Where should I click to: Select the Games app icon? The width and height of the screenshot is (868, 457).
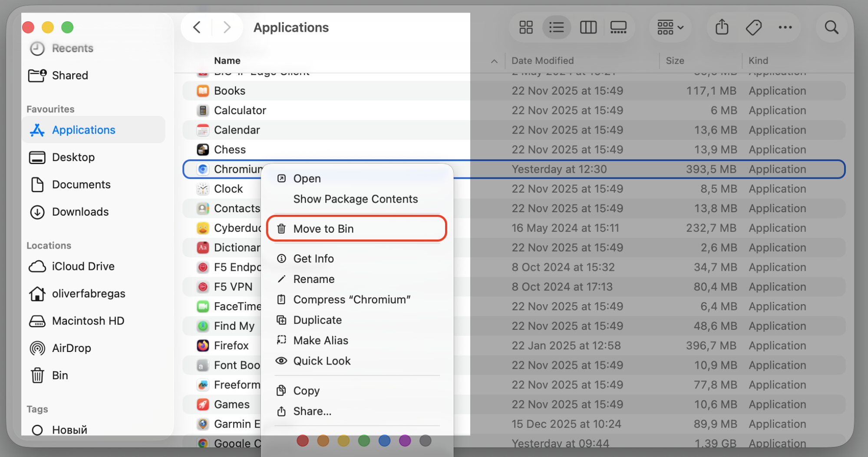point(203,404)
